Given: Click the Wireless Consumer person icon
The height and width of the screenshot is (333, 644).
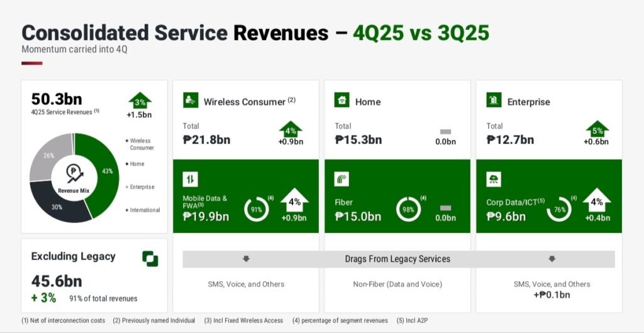Looking at the screenshot, I should 191,101.
